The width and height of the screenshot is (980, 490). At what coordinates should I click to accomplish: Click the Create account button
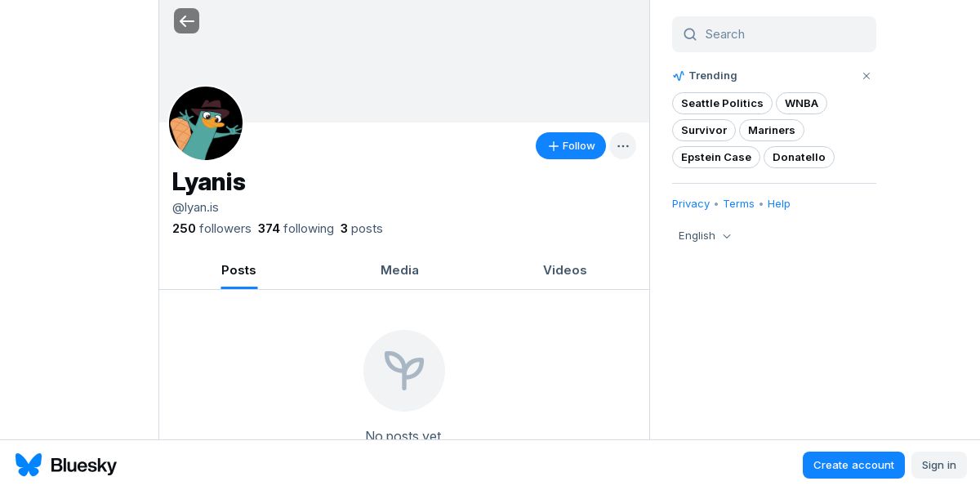[853, 465]
